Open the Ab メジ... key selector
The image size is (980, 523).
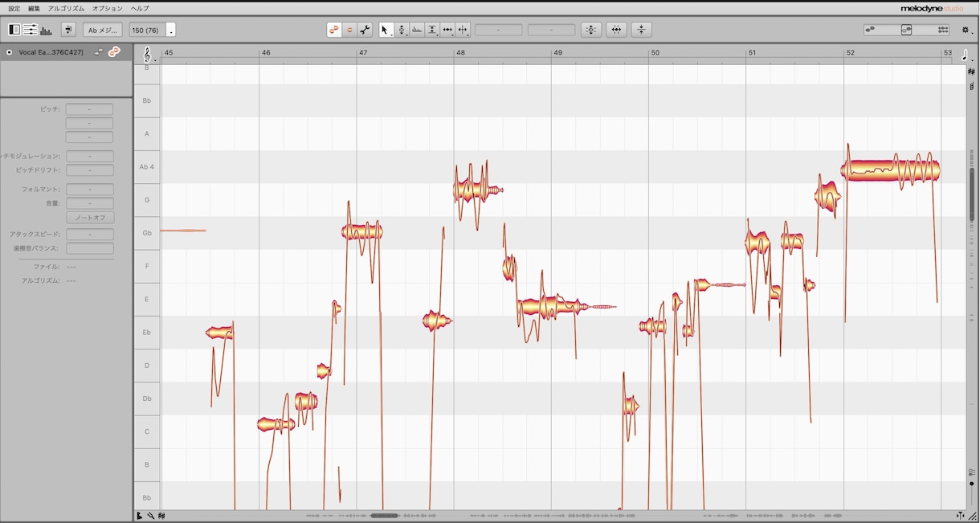point(103,30)
